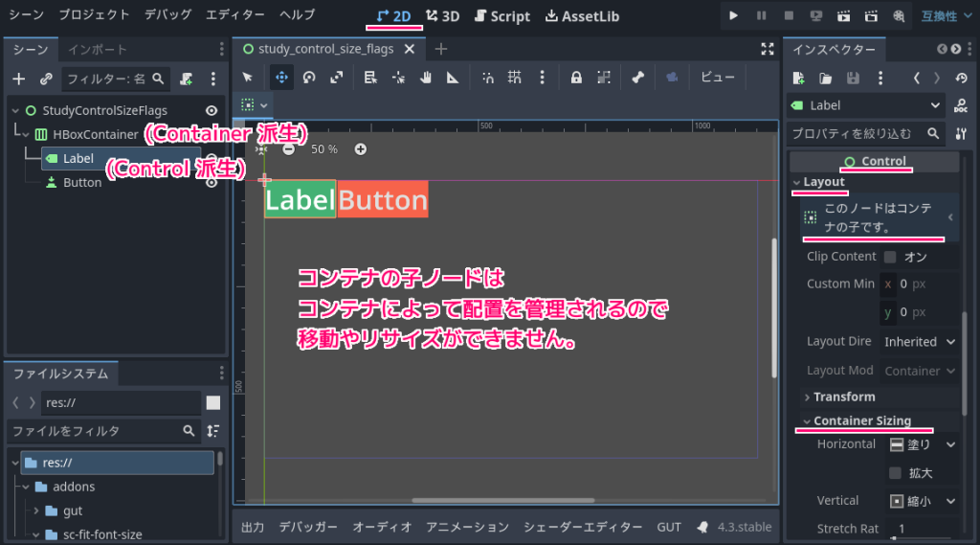980x545 pixels.
Task: Open property filter sort settings icon
Action: tap(961, 133)
